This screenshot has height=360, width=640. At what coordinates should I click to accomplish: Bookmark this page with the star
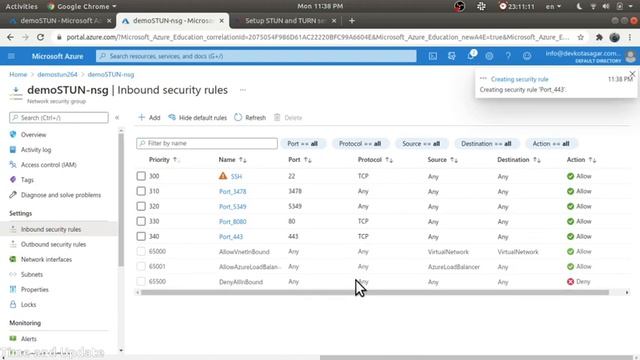click(x=580, y=37)
